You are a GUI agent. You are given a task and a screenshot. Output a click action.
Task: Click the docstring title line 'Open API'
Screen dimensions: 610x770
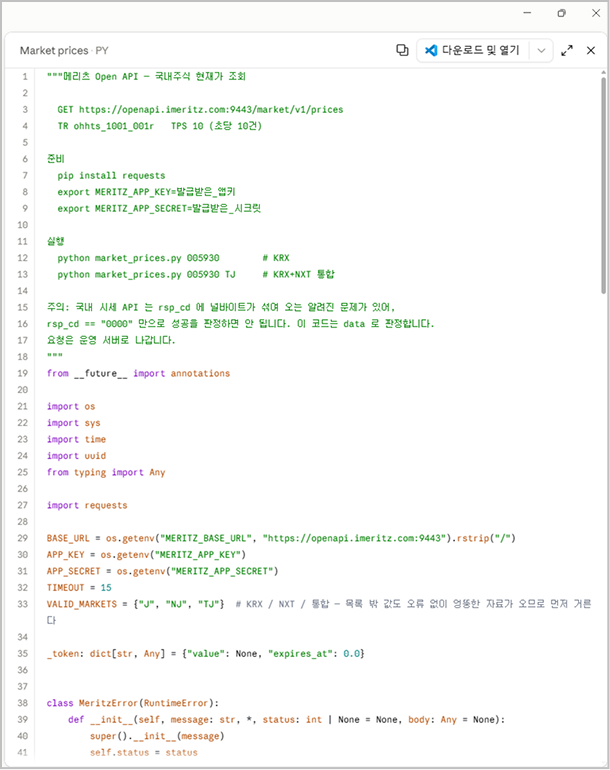tap(146, 77)
